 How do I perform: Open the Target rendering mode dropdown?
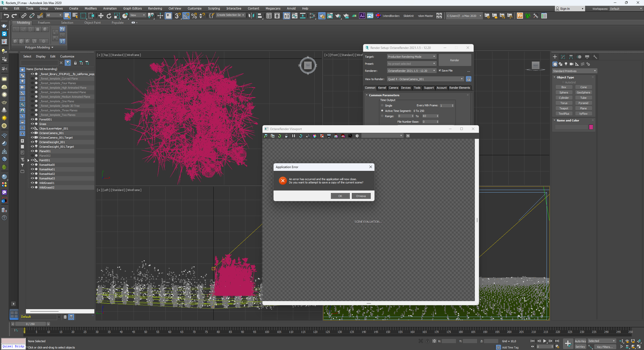411,57
